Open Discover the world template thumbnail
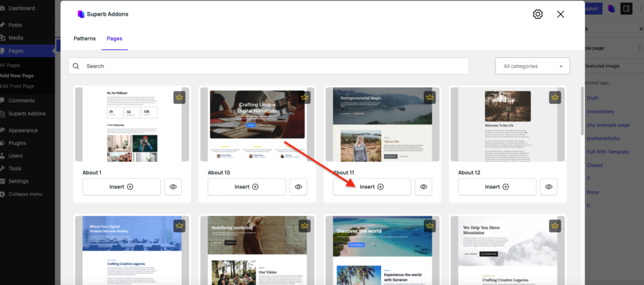The image size is (644, 285). [382, 250]
